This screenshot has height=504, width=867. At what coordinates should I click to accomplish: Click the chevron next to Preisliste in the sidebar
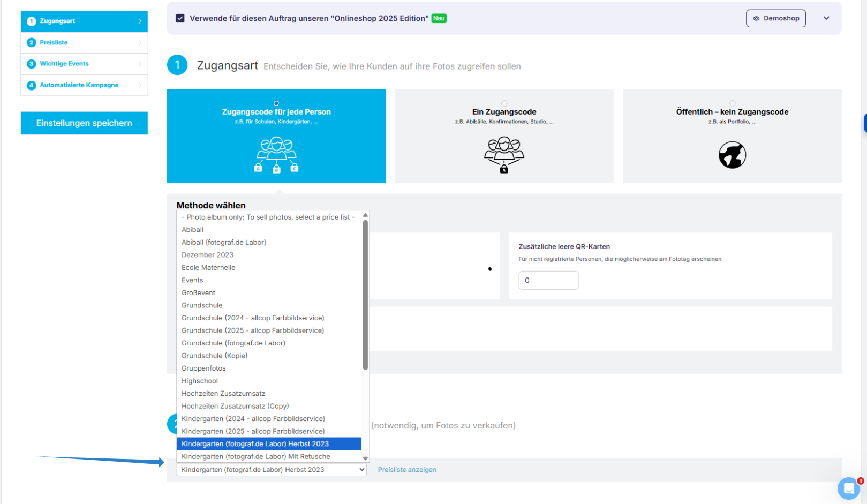click(140, 43)
